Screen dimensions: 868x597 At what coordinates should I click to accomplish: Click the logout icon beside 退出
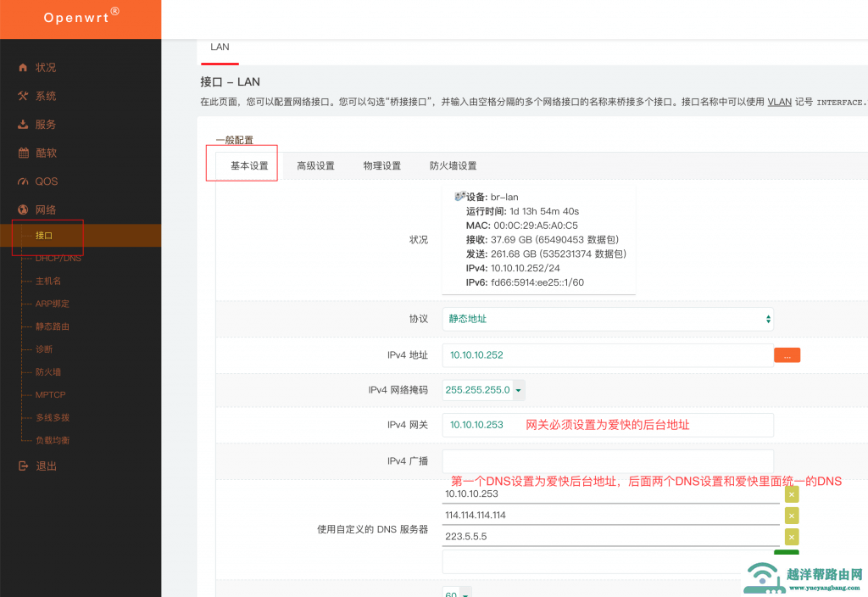click(x=23, y=466)
